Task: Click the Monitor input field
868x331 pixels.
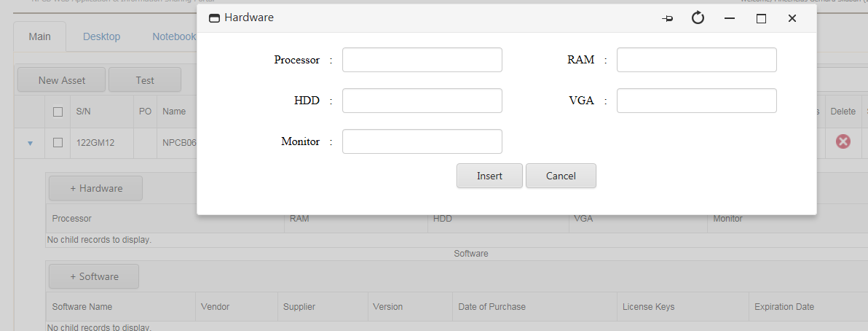Action: (x=422, y=141)
